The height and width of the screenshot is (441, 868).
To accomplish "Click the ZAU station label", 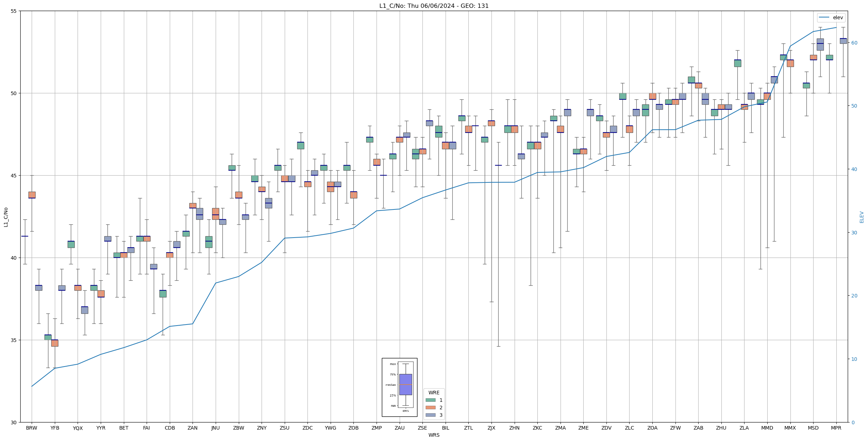I will point(400,428).
